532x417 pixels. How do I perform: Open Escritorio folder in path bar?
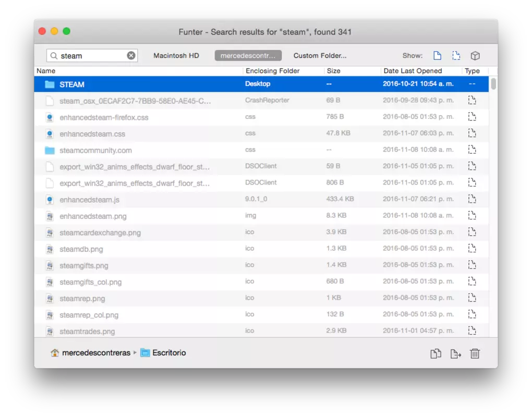163,353
